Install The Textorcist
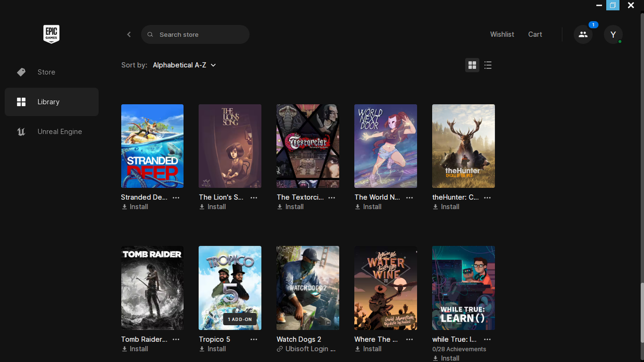The height and width of the screenshot is (362, 644). pos(290,207)
